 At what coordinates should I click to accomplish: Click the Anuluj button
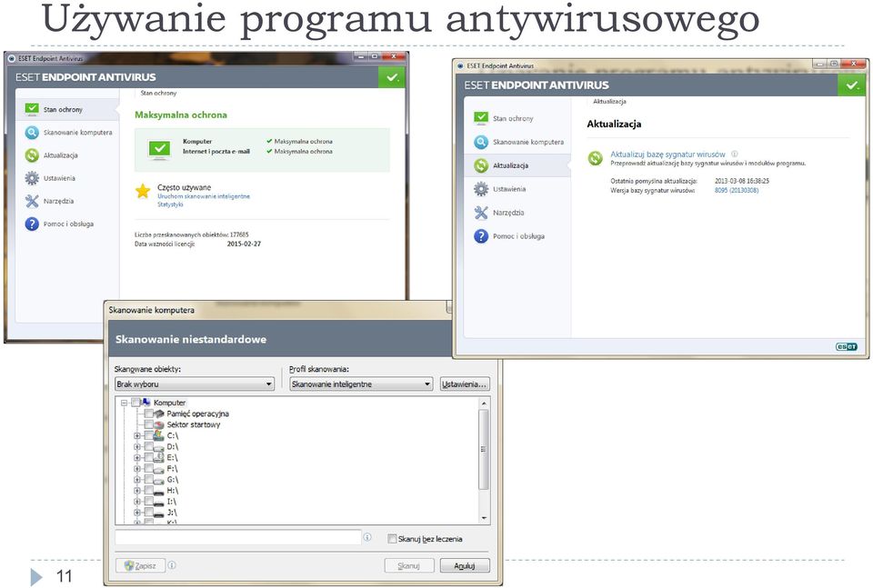(x=465, y=565)
